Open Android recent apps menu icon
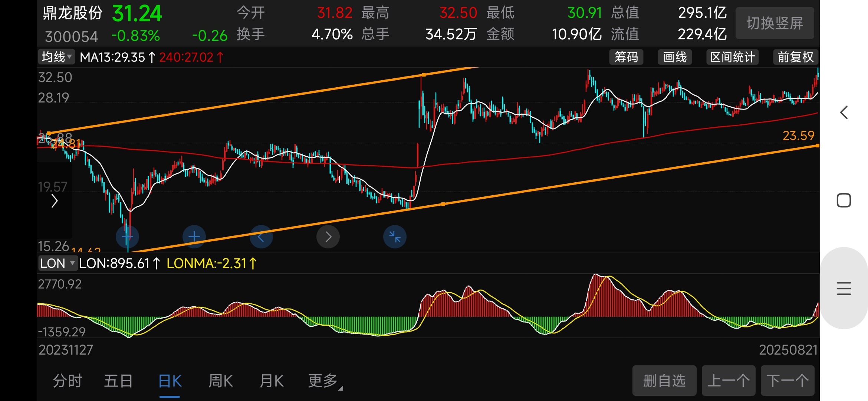This screenshot has height=401, width=868. click(x=844, y=288)
